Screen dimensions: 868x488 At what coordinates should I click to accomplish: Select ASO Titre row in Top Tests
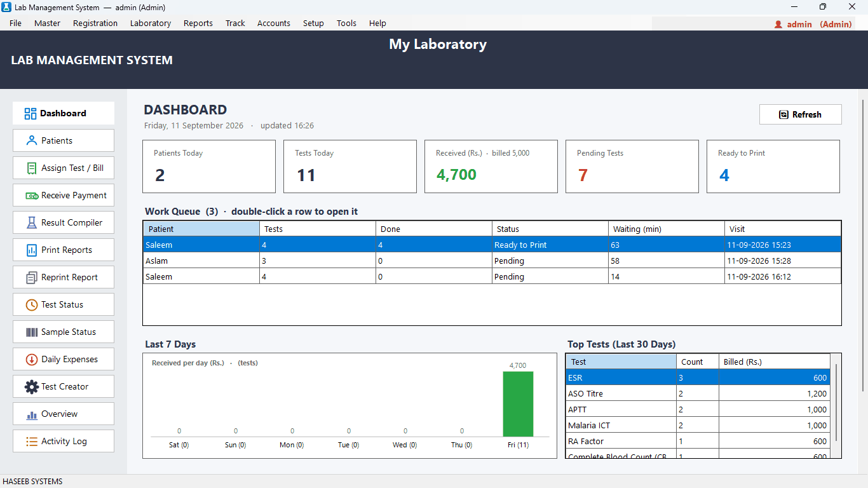[x=698, y=393]
